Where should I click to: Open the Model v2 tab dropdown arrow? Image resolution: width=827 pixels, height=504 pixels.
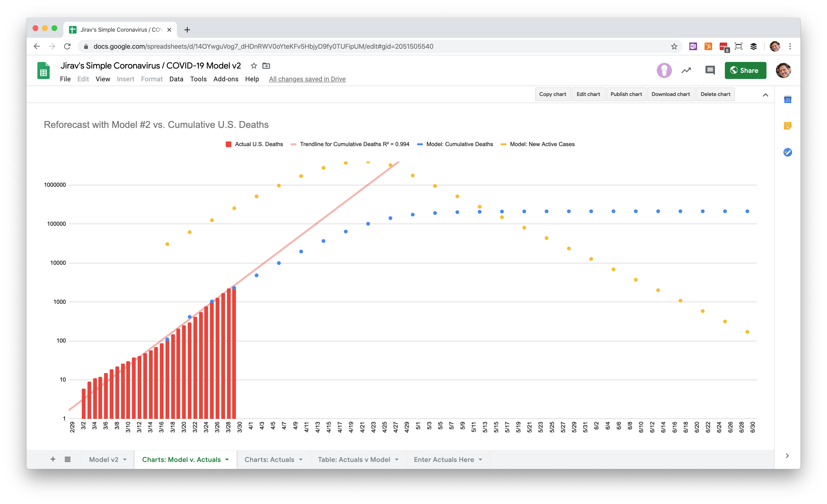coord(125,460)
